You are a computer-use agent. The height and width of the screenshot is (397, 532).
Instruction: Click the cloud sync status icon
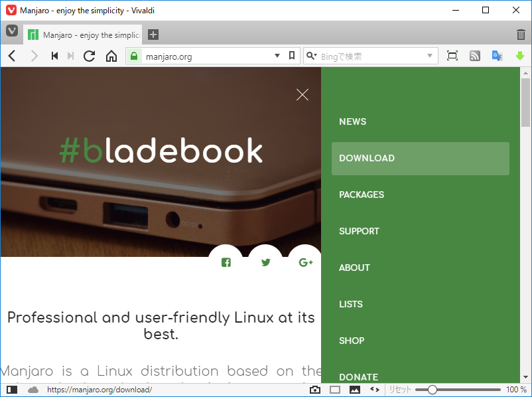(33, 390)
